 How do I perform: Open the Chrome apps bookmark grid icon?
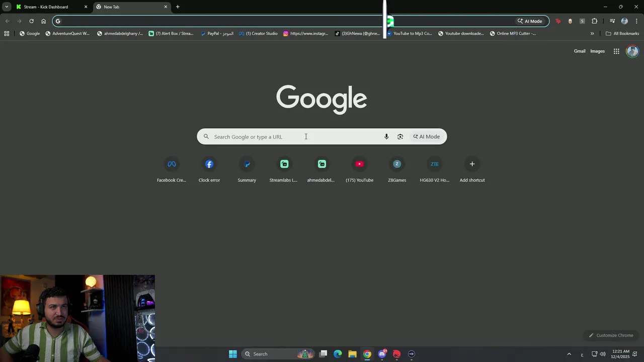pos(7,34)
